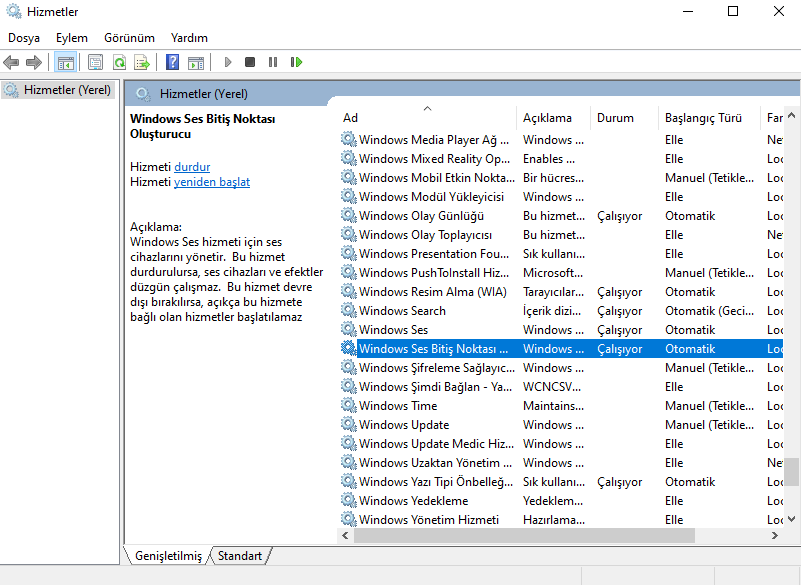
Task: Click the Export List toolbar icon
Action: point(142,62)
